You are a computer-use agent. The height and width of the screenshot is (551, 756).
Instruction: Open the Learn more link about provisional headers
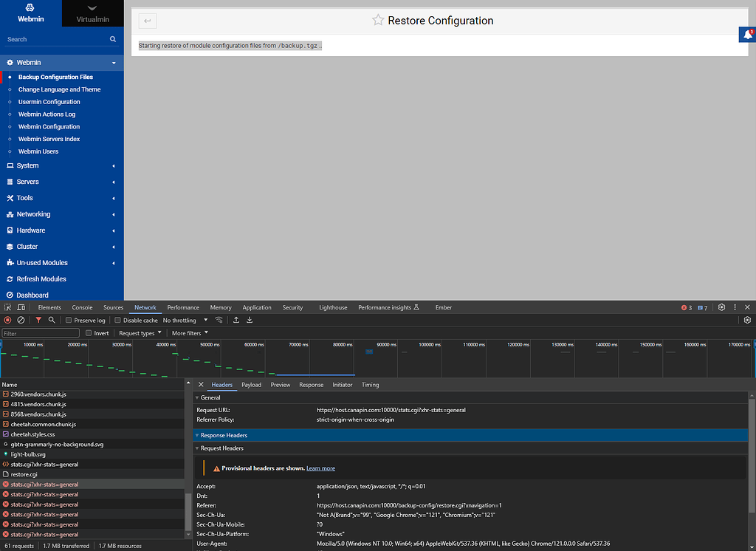320,468
